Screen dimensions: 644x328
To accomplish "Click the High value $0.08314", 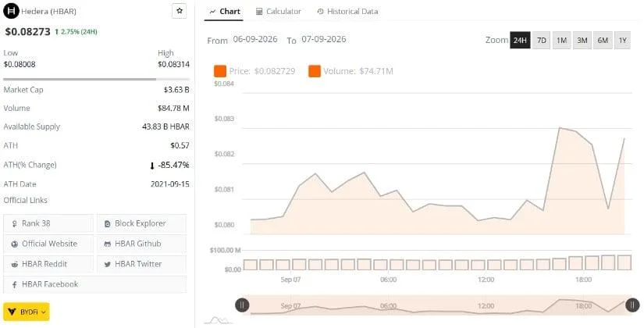I will (173, 65).
